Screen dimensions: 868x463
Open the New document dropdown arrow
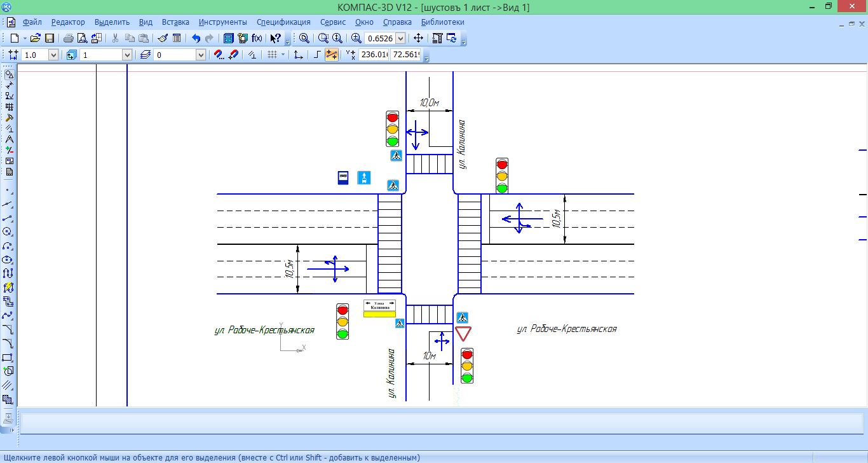(25, 38)
